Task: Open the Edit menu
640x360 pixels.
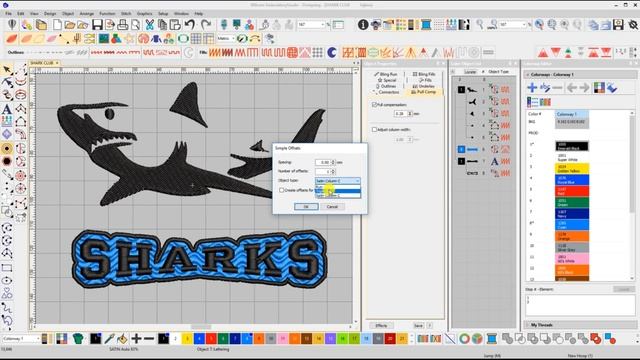Action: (20, 13)
